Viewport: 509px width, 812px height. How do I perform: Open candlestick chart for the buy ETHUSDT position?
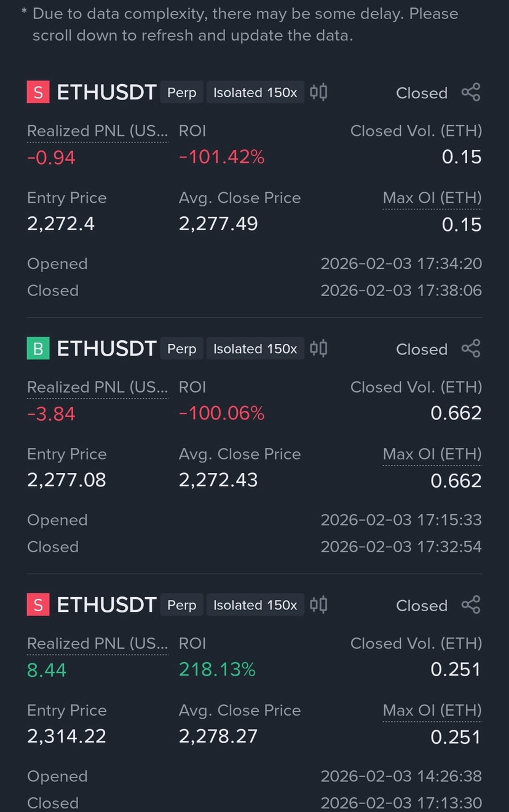click(x=318, y=348)
